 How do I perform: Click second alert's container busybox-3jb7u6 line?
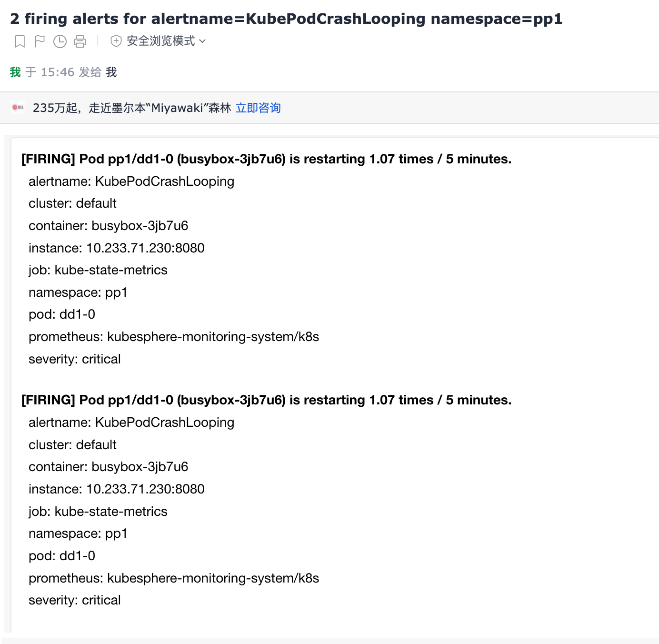pyautogui.click(x=109, y=467)
